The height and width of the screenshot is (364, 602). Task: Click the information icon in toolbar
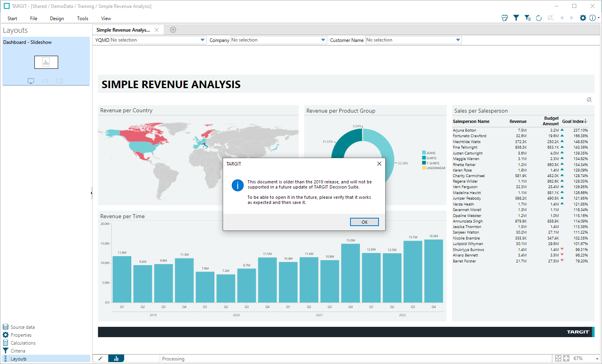tap(593, 18)
